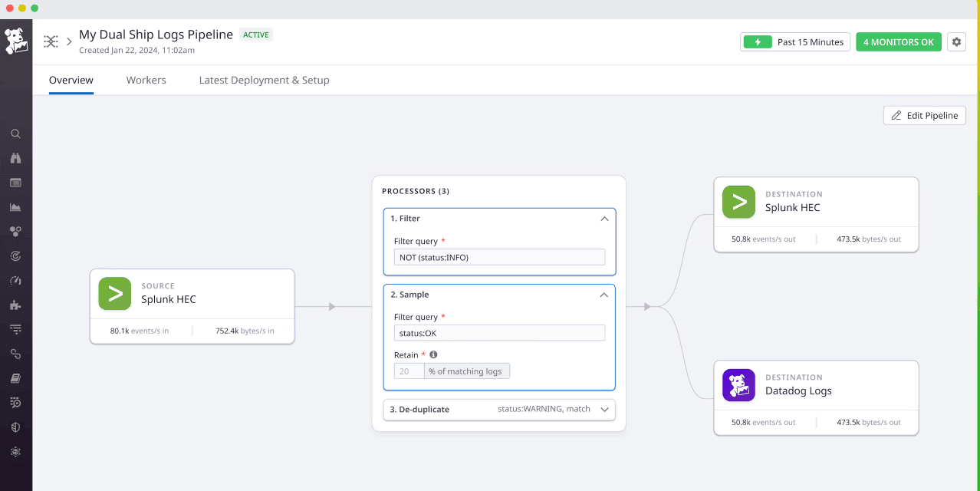Click the pipelines breadcrumb icon beside the title
The width and height of the screenshot is (980, 491).
(x=51, y=41)
